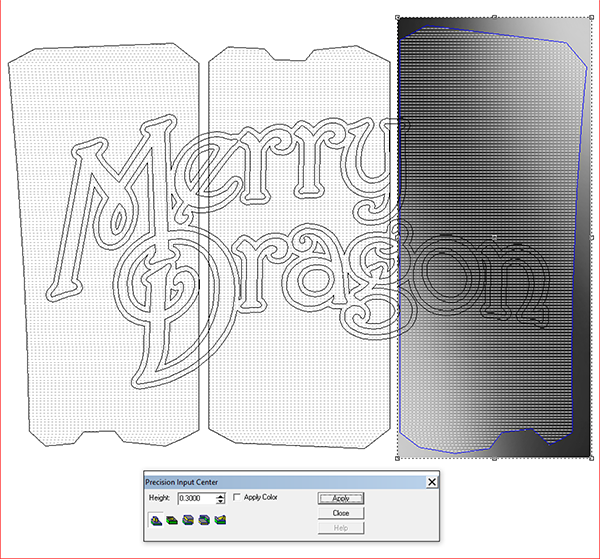Click the center handle of the selected relief
The height and width of the screenshot is (559, 600).
tap(494, 238)
